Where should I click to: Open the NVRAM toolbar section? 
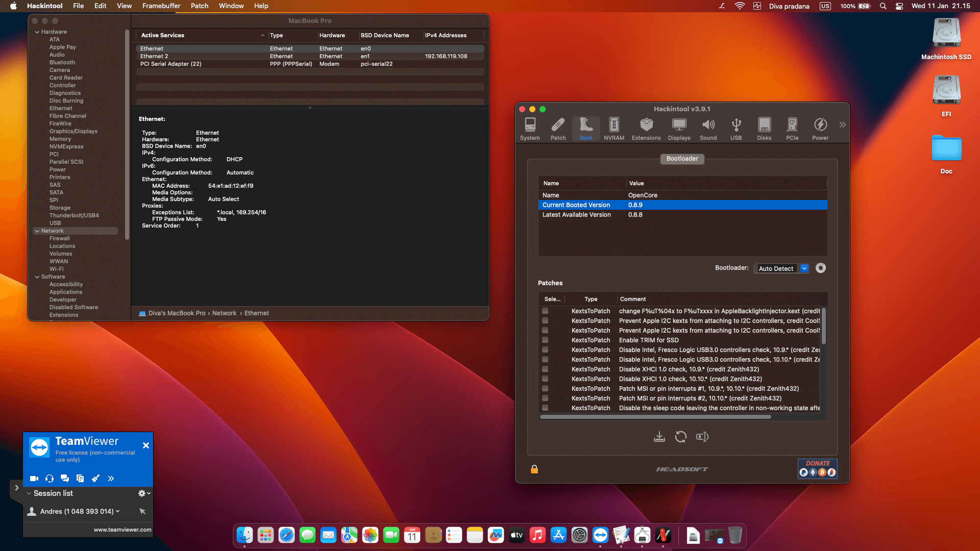tap(614, 129)
